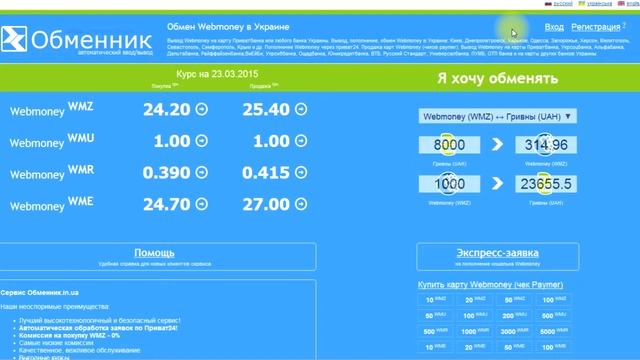Select the 20 WMZ Paymer card

pos(475,300)
